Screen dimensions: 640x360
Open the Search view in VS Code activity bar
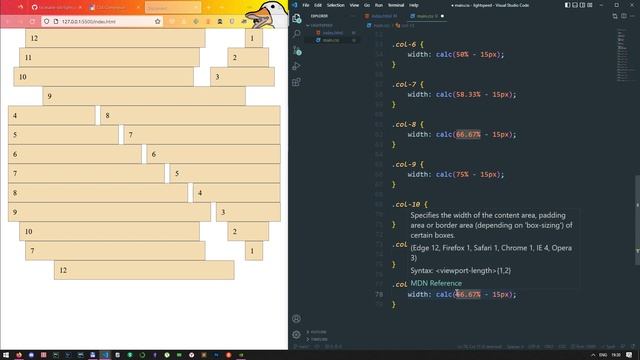click(297, 34)
